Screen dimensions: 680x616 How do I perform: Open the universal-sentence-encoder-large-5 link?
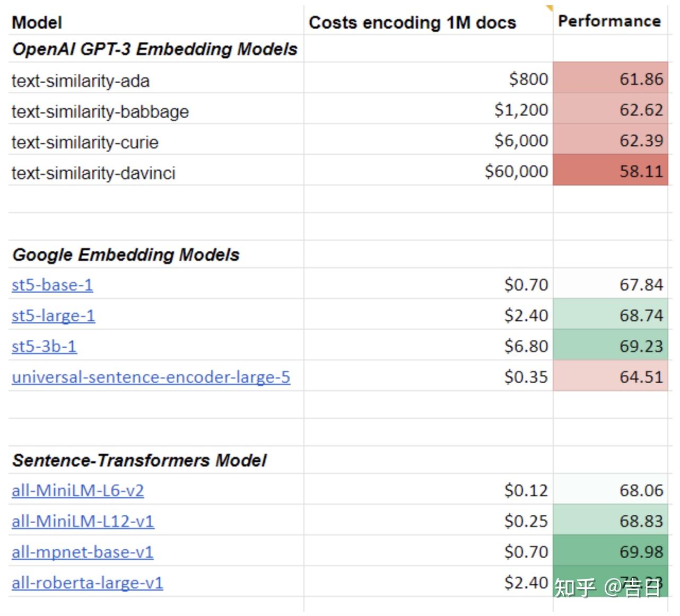(151, 377)
